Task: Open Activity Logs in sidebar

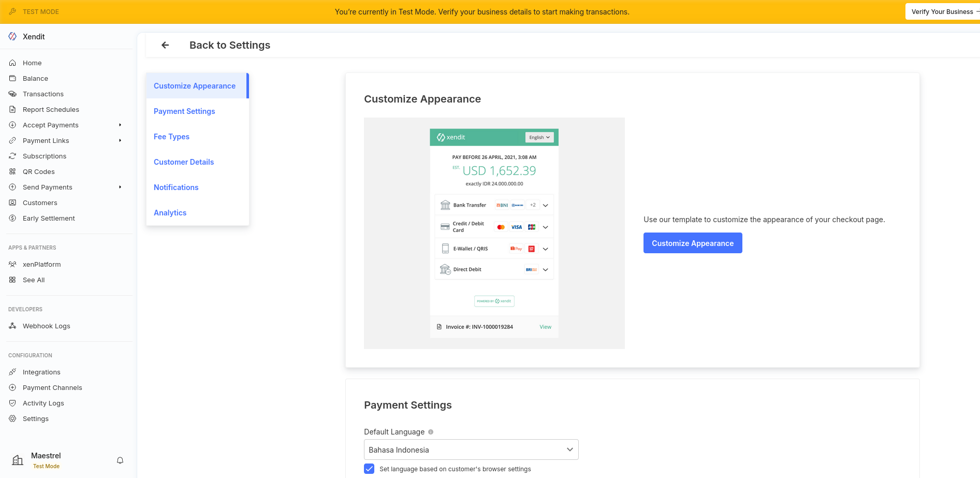Action: tap(43, 403)
